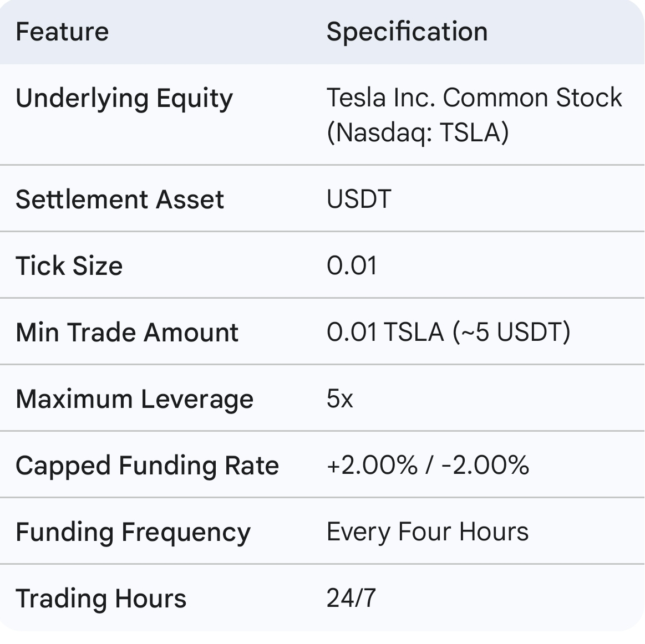The height and width of the screenshot is (644, 645).
Task: Click the 0.01 tick size value
Action: [x=352, y=265]
